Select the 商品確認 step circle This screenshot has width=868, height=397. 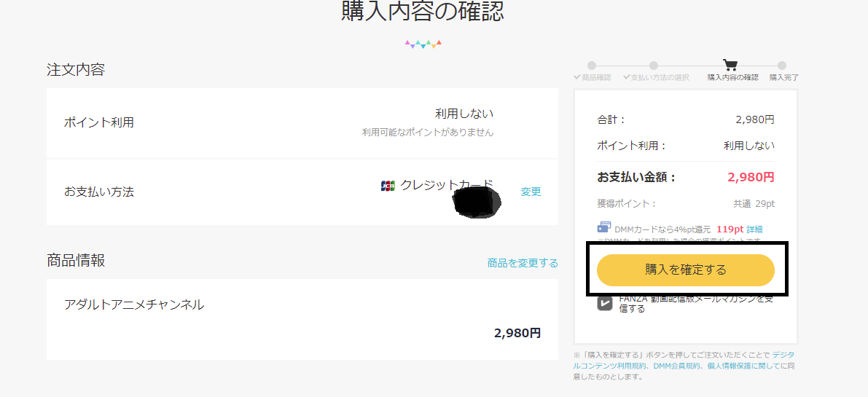point(592,66)
